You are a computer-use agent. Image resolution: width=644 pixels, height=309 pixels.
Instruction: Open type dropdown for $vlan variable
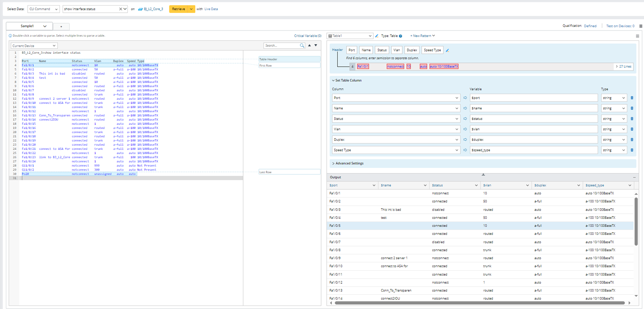[x=614, y=129]
